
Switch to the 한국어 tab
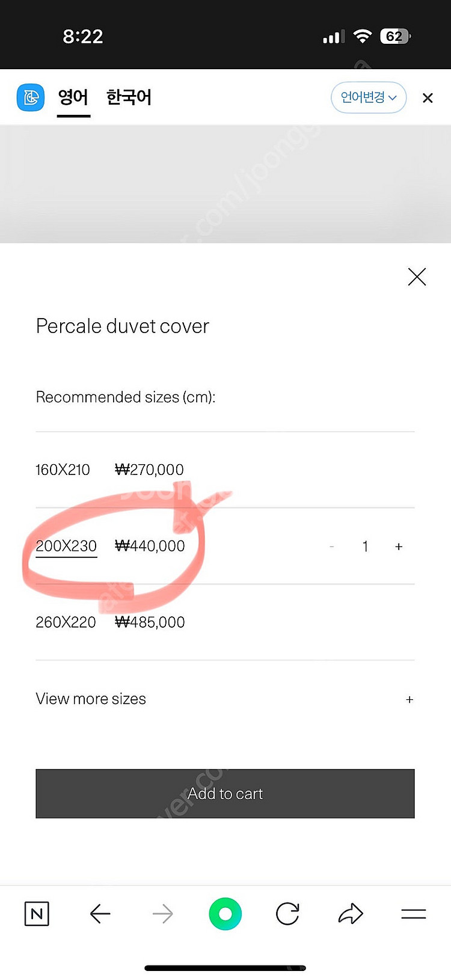click(129, 97)
